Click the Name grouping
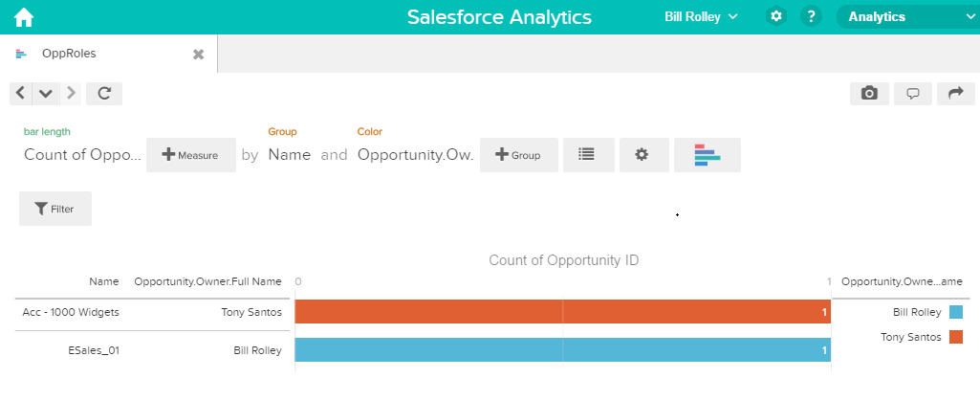The width and height of the screenshot is (980, 401). point(290,154)
